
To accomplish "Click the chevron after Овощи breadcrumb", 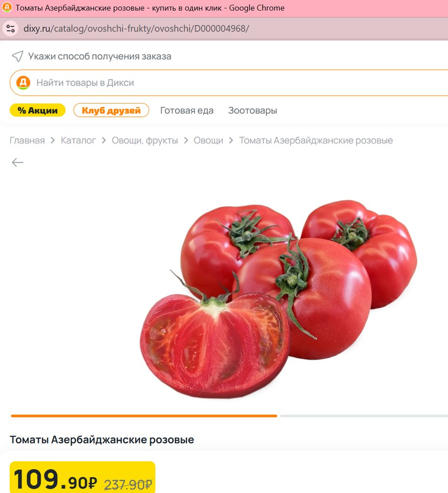I will click(x=231, y=140).
